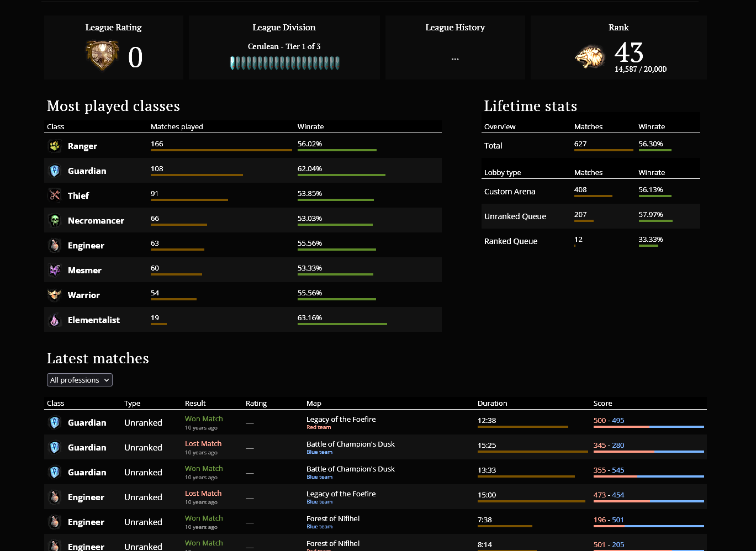Click the Warrior helmet icon

click(55, 295)
